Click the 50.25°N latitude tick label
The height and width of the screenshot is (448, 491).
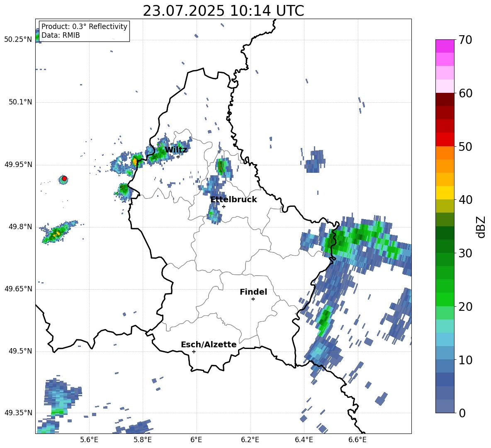[18, 39]
